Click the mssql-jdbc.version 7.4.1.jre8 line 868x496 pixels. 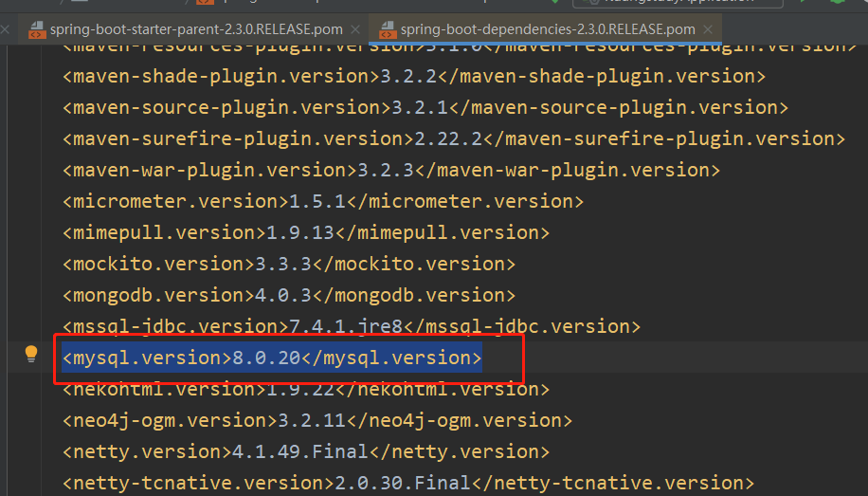pos(352,327)
